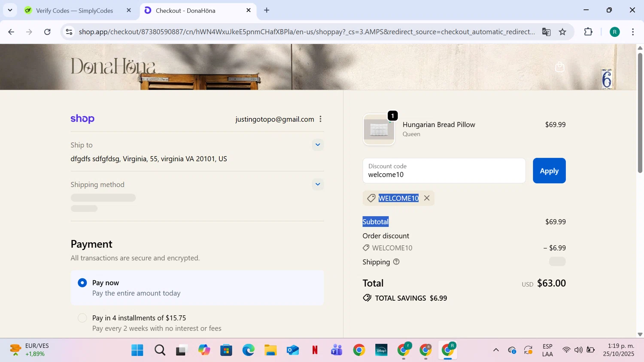
Task: Click the TOTAL SAVINGS $6.99 line
Action: click(x=405, y=298)
